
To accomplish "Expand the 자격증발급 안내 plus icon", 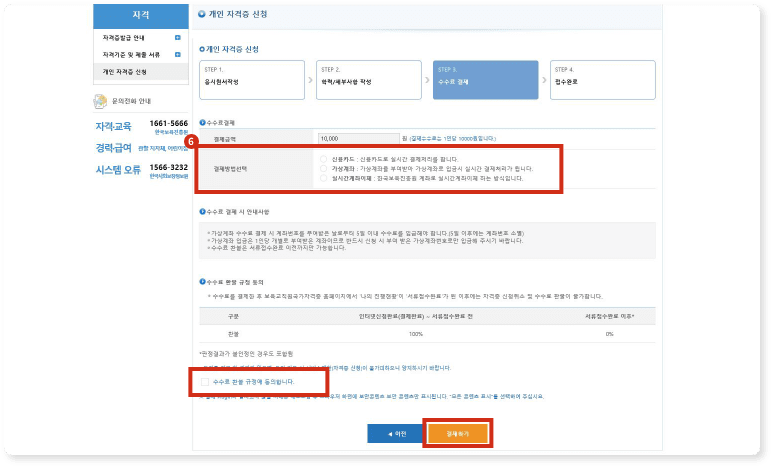I will coord(178,37).
